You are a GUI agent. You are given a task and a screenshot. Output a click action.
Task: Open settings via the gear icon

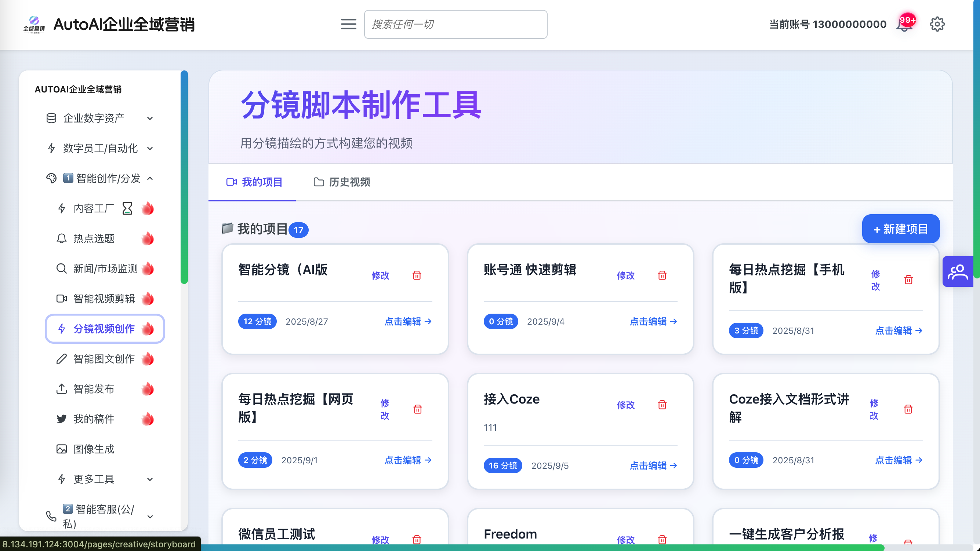pos(937,24)
